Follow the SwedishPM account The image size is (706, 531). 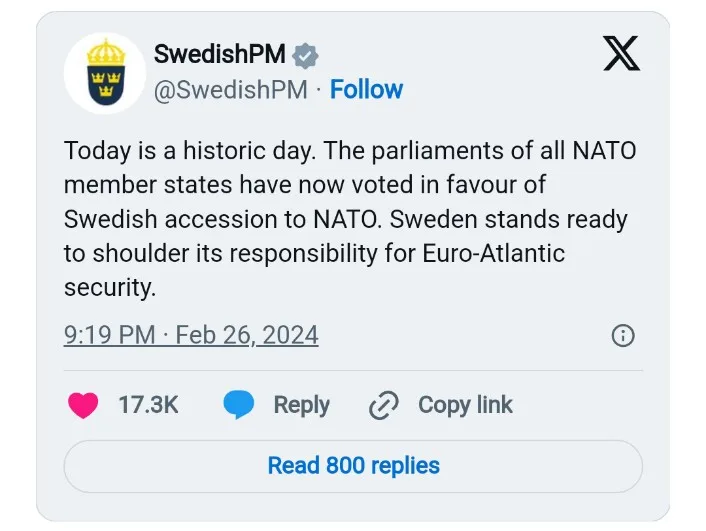click(x=366, y=90)
